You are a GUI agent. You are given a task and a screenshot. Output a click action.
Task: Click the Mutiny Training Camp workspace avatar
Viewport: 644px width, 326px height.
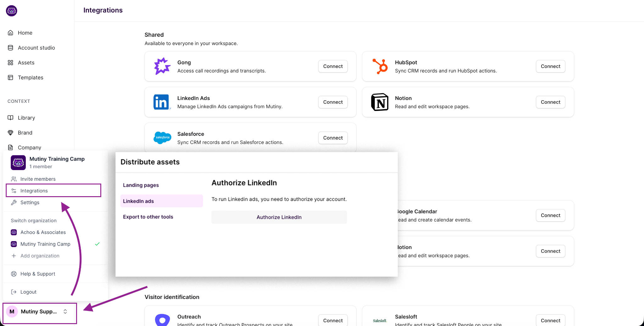pyautogui.click(x=18, y=163)
